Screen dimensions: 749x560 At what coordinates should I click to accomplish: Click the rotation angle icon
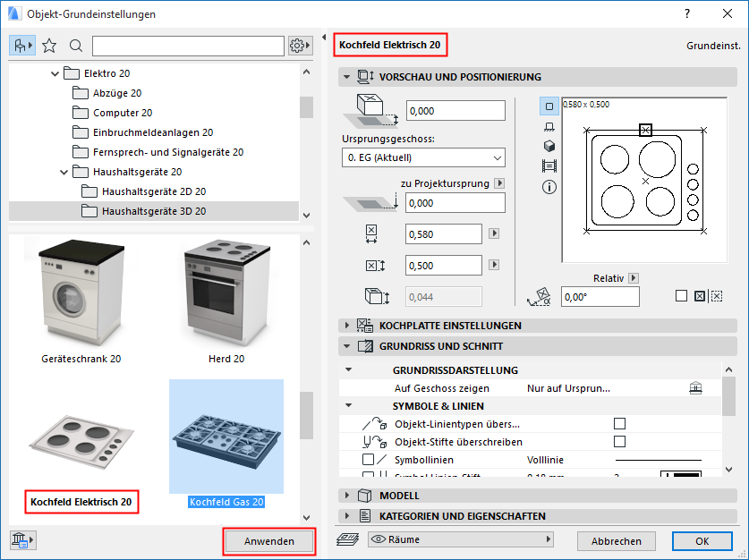(x=539, y=297)
